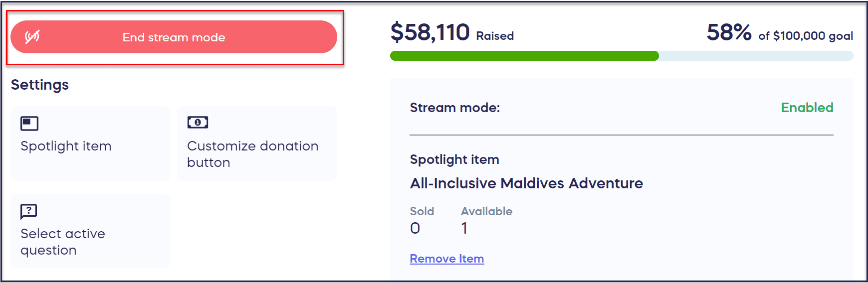Click the $58,110 Raised amount

click(x=430, y=32)
